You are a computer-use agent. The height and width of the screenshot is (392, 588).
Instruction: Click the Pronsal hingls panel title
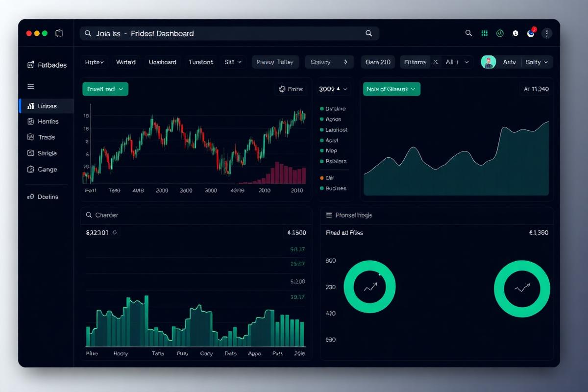354,215
